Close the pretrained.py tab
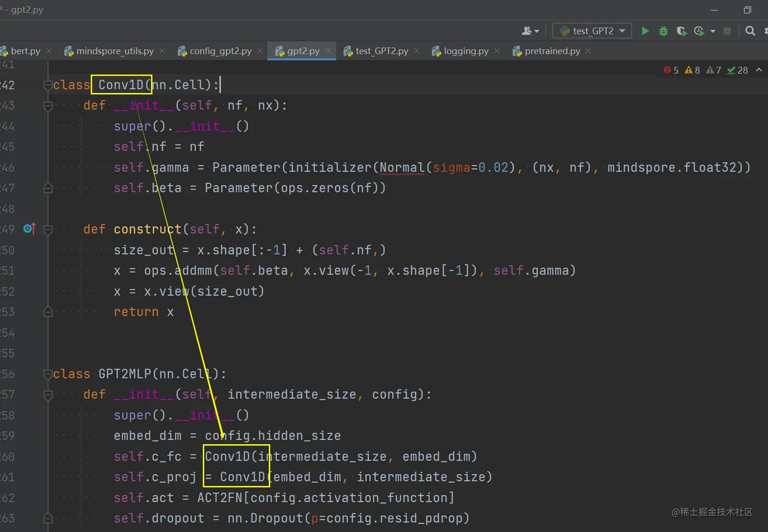This screenshot has width=768, height=532. point(588,51)
